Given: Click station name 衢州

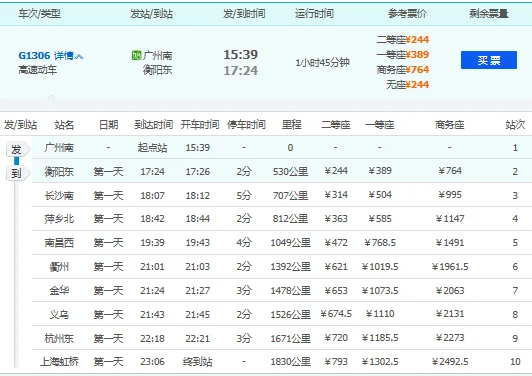Looking at the screenshot, I should 59,267.
